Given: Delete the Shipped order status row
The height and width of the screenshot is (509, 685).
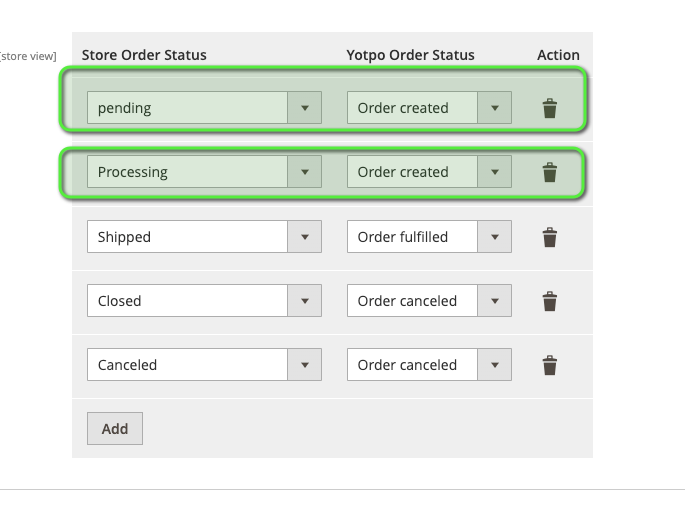Looking at the screenshot, I should (x=549, y=237).
